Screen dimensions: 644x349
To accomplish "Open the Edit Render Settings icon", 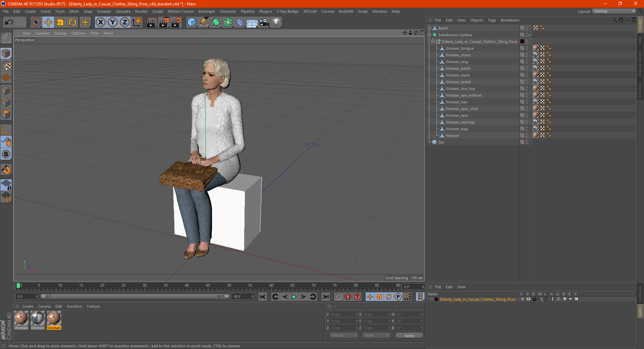I will (x=176, y=22).
